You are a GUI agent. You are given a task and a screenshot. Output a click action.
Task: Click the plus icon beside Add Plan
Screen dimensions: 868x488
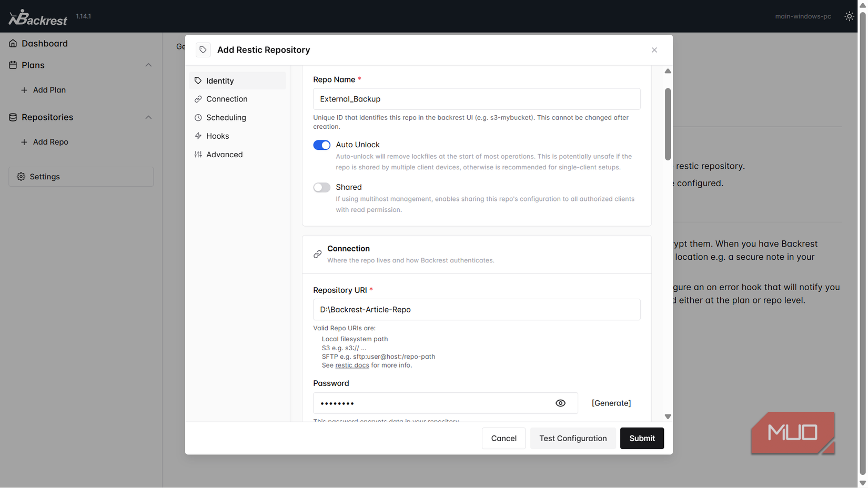click(x=24, y=90)
